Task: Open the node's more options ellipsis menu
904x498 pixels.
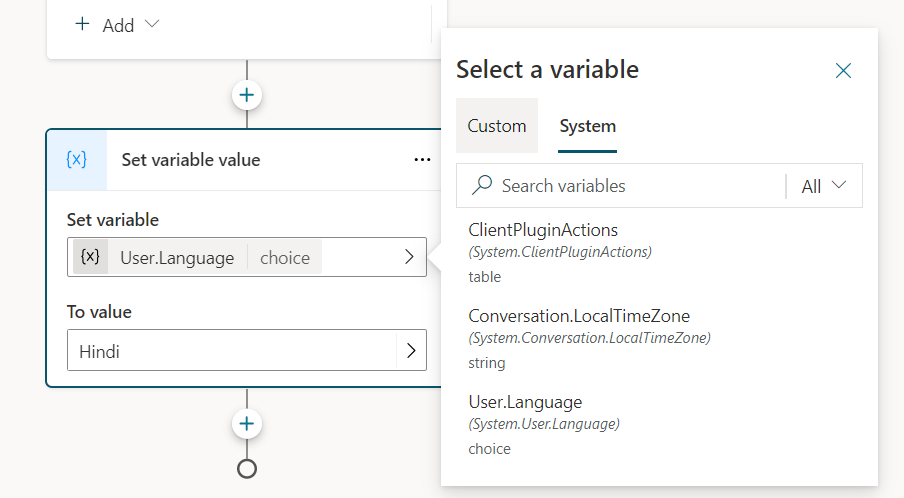Action: [422, 160]
